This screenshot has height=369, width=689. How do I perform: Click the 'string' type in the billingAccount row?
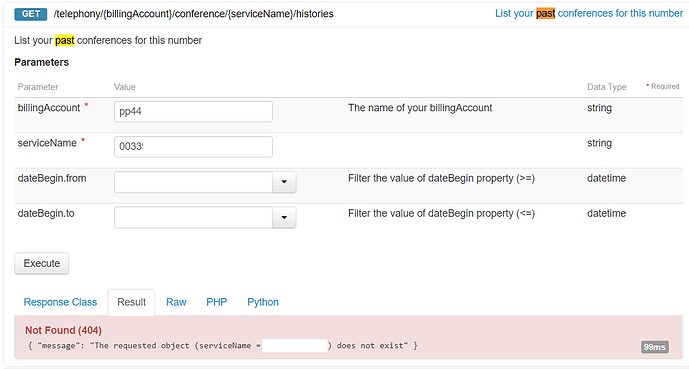click(599, 108)
